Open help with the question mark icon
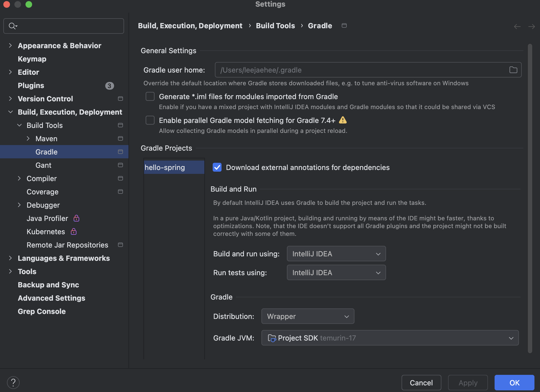540x392 pixels. [13, 383]
